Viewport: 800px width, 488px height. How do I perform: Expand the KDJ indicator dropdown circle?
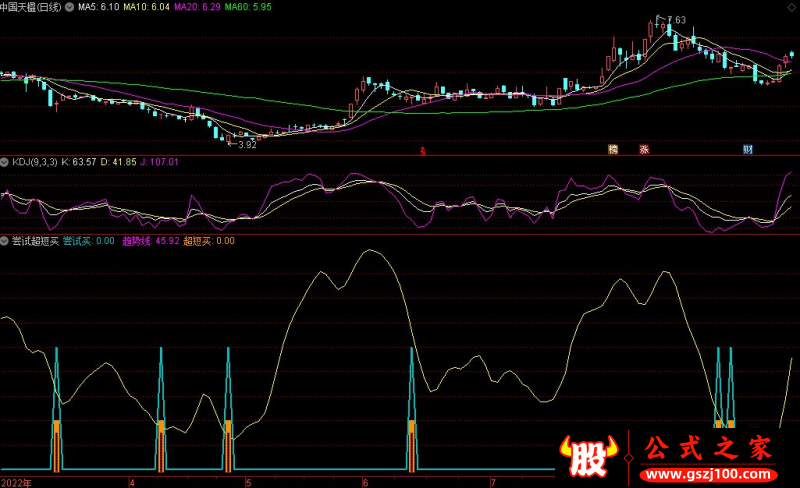click(5, 161)
